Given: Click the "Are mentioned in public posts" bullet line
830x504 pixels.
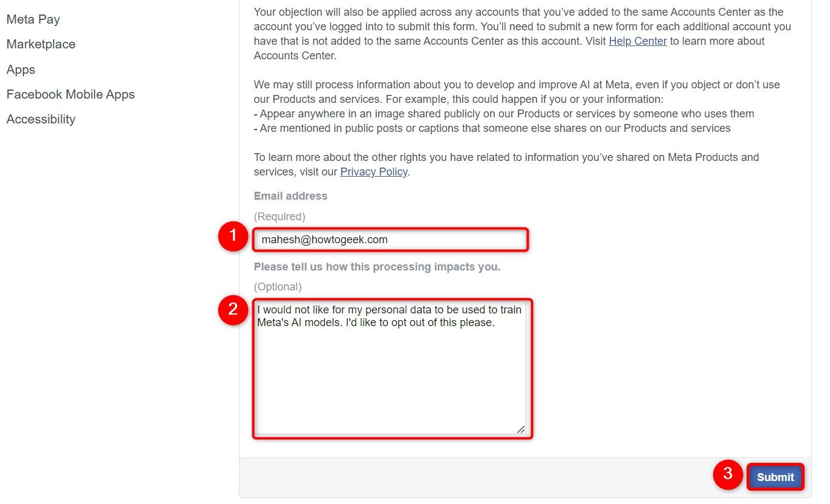Looking at the screenshot, I should 492,128.
